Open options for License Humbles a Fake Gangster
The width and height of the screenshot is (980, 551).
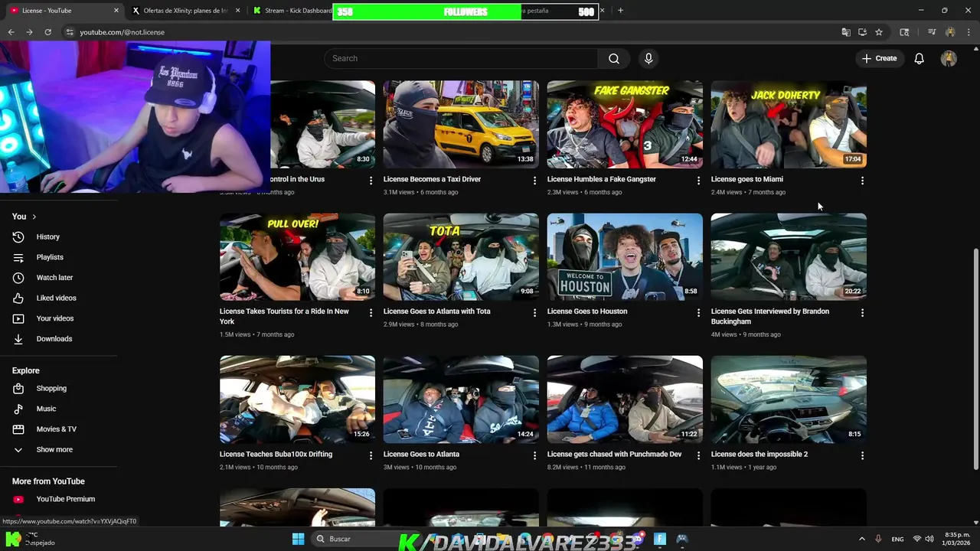(x=697, y=181)
